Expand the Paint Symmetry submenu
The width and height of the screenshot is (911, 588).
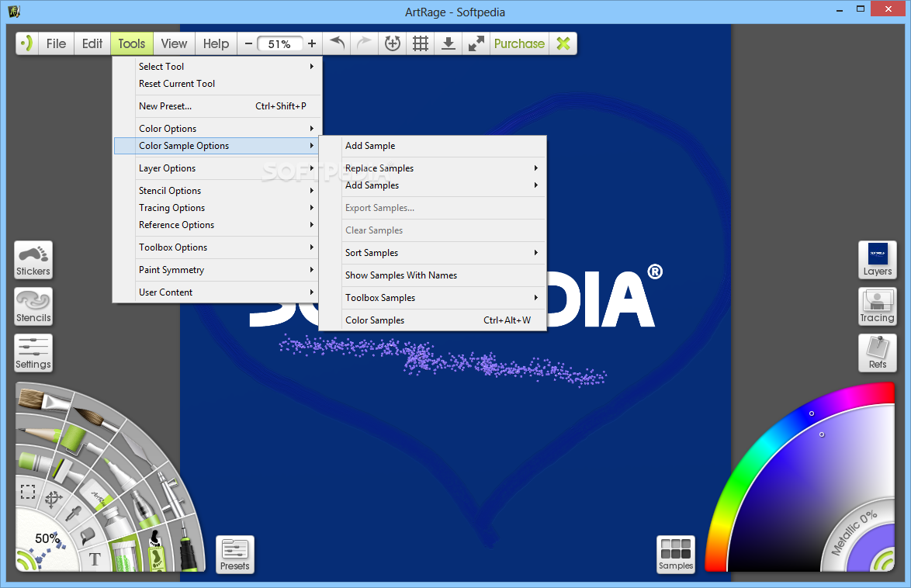click(218, 270)
